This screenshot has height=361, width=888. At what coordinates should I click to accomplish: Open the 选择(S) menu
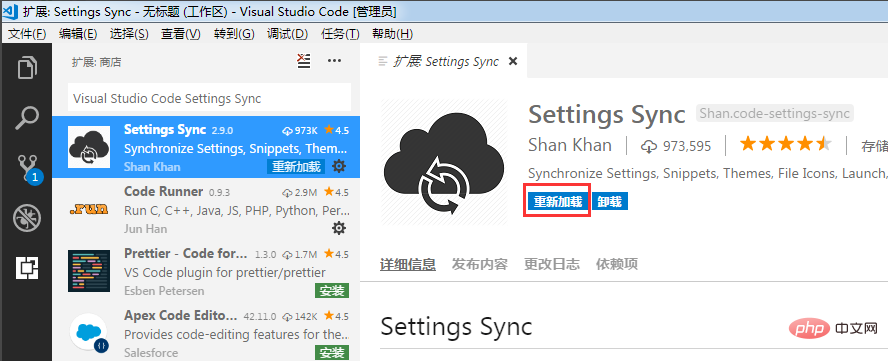pos(129,34)
